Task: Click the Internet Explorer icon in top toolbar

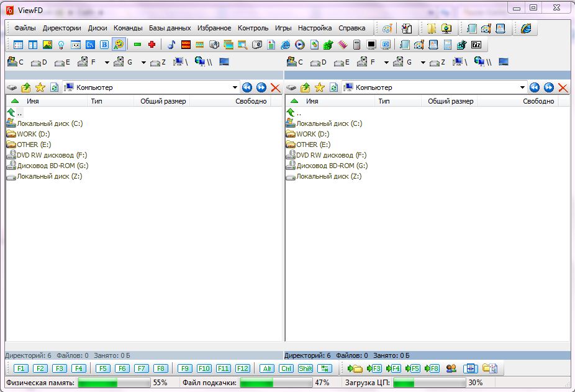Action: click(x=526, y=29)
